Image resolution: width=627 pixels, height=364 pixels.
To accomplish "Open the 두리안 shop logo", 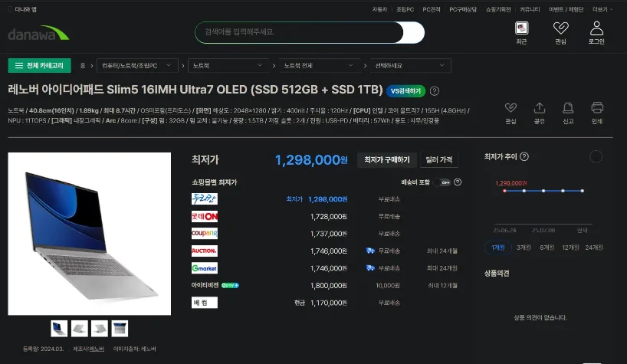I will click(205, 199).
